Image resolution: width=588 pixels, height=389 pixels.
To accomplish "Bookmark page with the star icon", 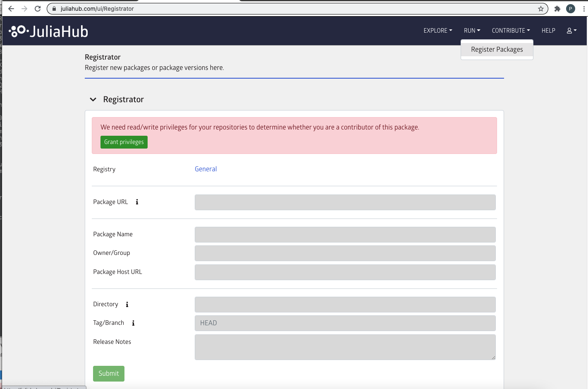I will coord(540,9).
